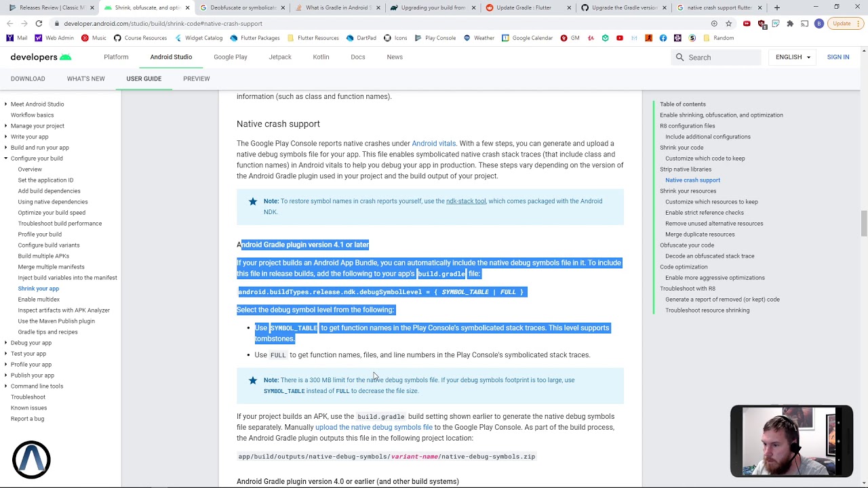Click the install app plus icon in address bar
The height and width of the screenshot is (488, 868).
[x=714, y=23]
